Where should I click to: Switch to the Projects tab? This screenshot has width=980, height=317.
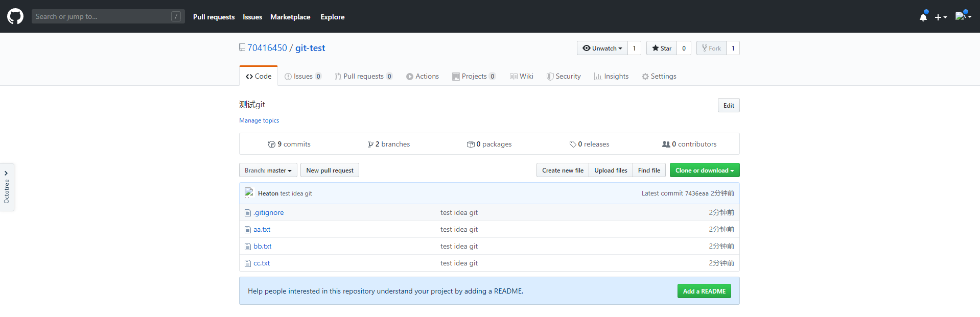click(474, 76)
